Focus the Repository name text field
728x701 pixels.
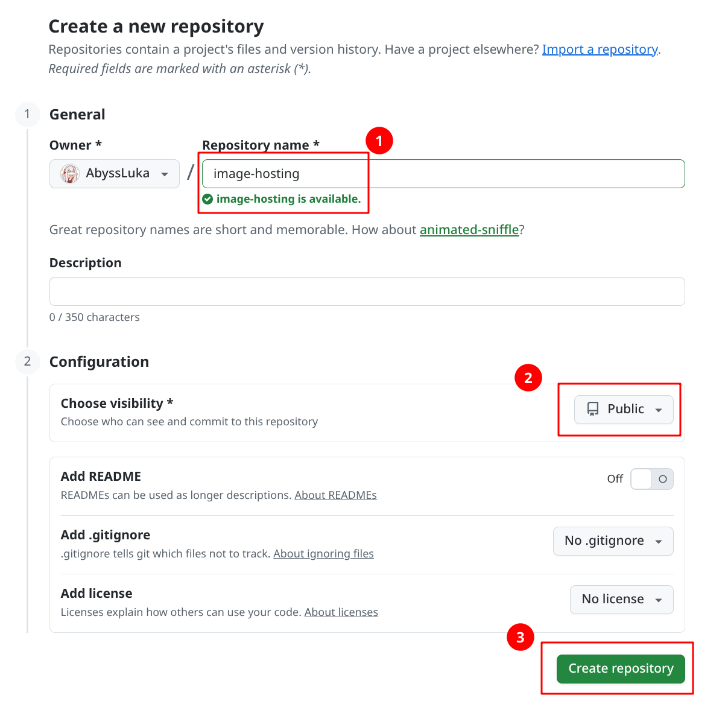point(443,174)
